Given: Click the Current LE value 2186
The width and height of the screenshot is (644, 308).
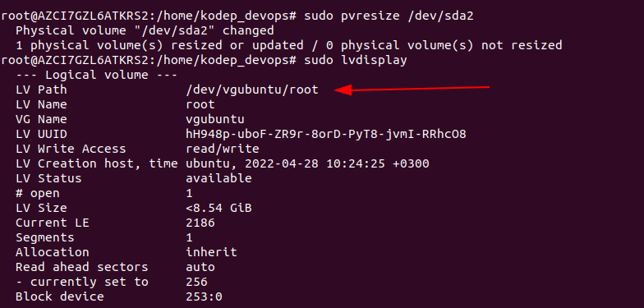Looking at the screenshot, I should tap(200, 223).
